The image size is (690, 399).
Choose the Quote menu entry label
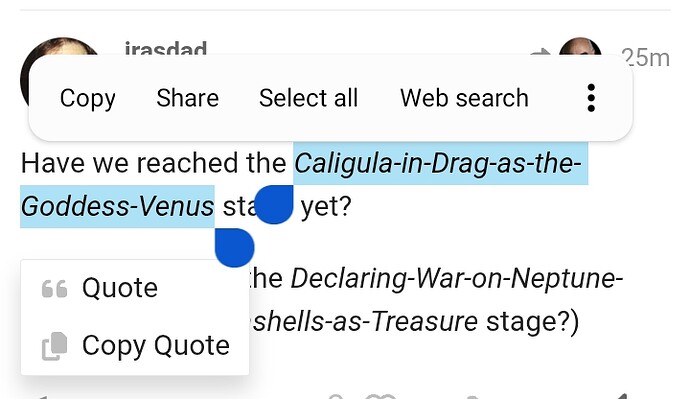pos(120,288)
